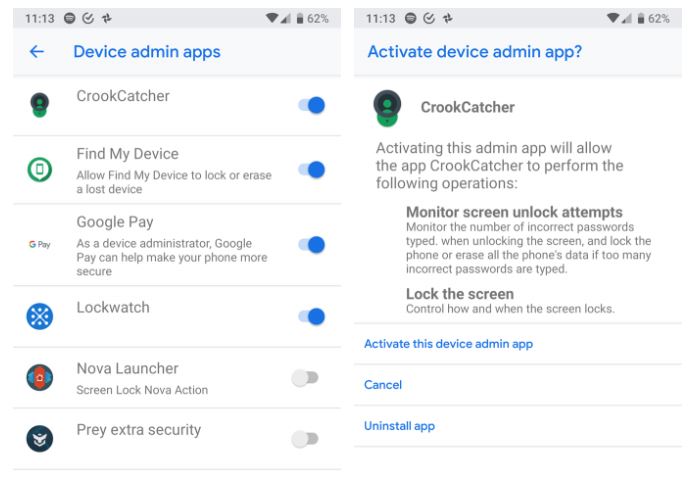Tap CrookCatcher name in activation dialog
Image resolution: width=695 pixels, height=498 pixels.
(x=468, y=107)
